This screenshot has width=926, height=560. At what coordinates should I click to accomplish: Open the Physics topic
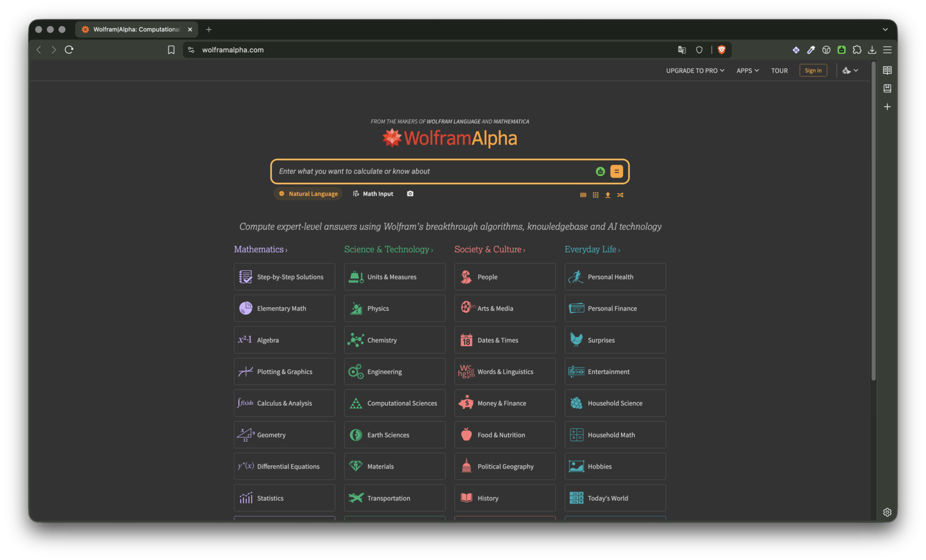(395, 308)
